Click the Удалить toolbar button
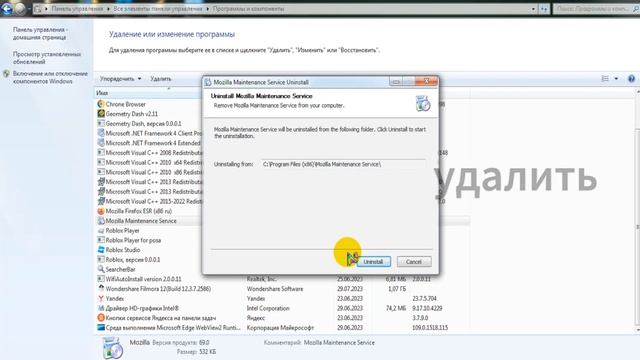This screenshot has height=360, width=640. (x=160, y=79)
